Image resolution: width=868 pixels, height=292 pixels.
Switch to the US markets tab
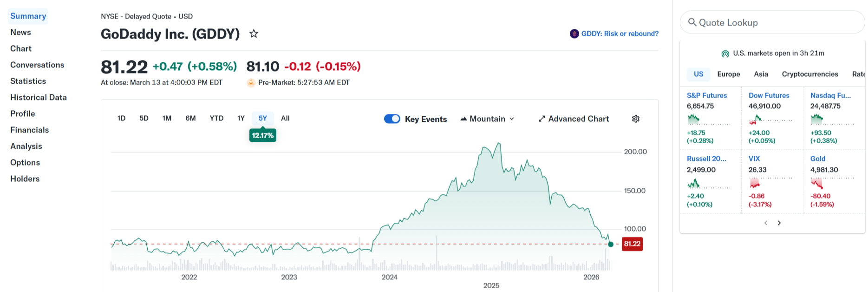click(x=698, y=74)
